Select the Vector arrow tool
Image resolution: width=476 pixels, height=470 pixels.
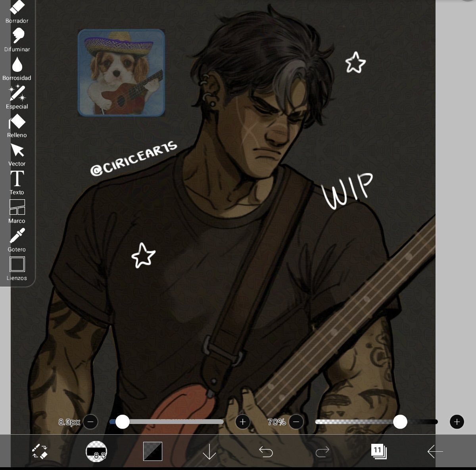pyautogui.click(x=17, y=154)
